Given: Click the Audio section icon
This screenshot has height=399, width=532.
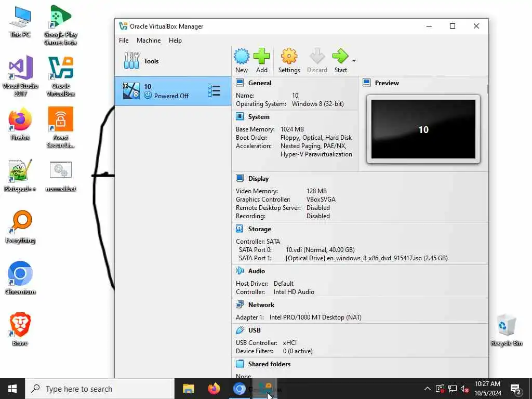Looking at the screenshot, I should (x=240, y=271).
